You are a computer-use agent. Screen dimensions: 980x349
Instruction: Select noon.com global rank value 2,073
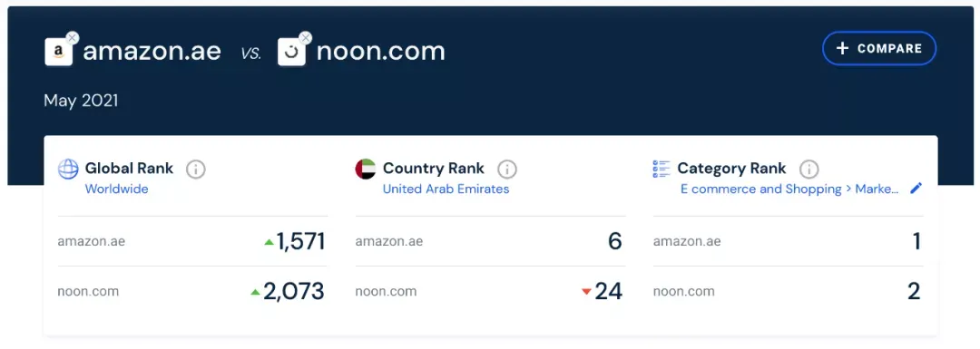[294, 292]
